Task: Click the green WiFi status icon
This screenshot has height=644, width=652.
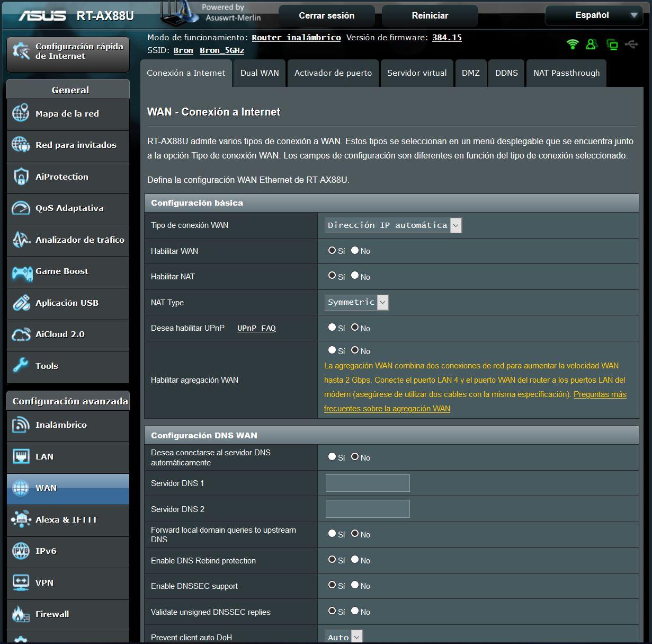Action: tap(573, 44)
